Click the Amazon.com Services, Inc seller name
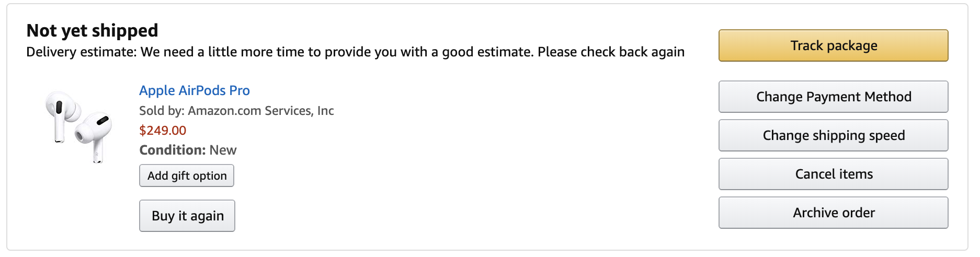 click(260, 111)
